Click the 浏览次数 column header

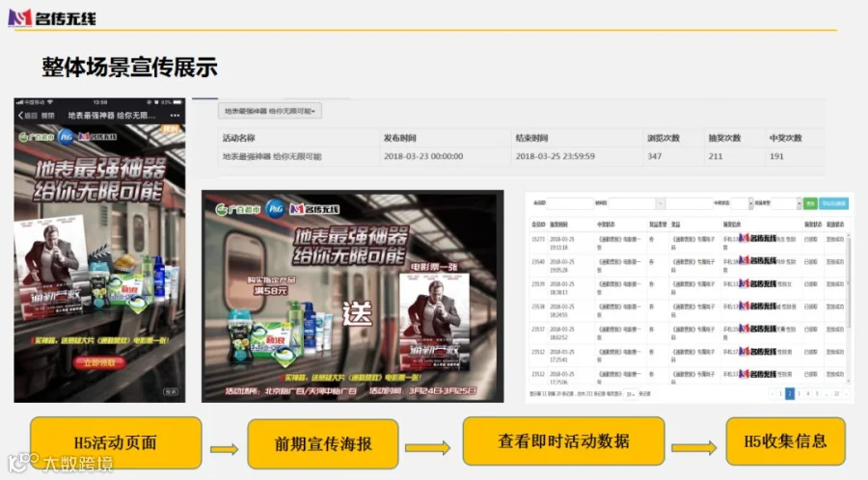[664, 138]
